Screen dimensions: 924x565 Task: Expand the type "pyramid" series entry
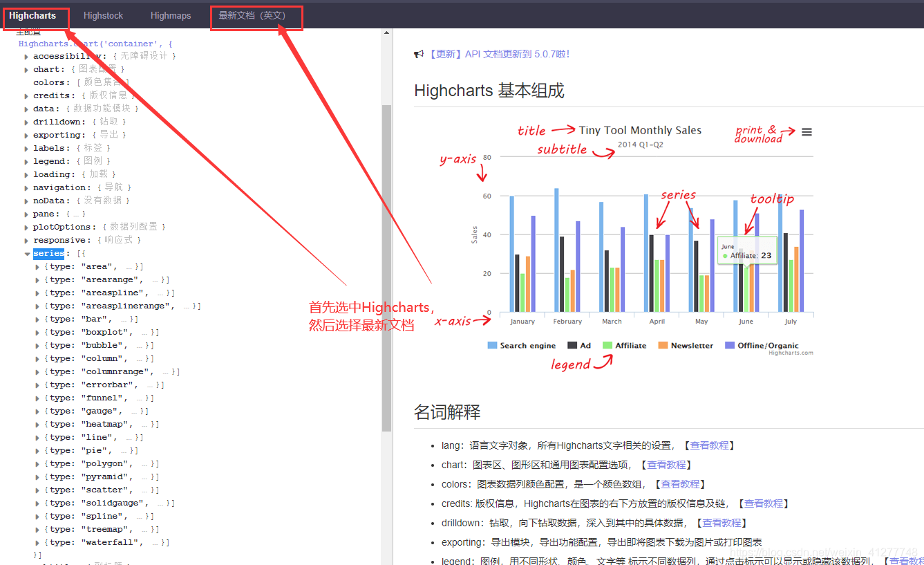tap(37, 477)
